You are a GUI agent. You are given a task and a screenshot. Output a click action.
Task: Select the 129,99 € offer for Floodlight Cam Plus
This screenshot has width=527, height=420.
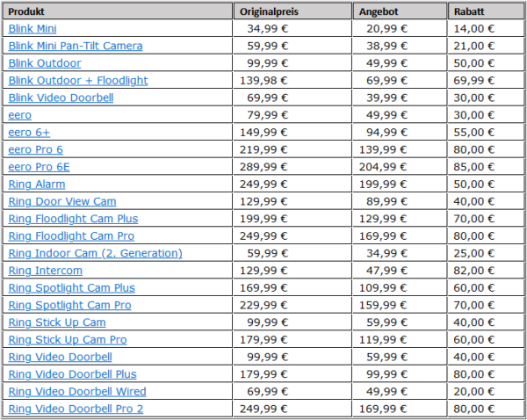coord(400,219)
